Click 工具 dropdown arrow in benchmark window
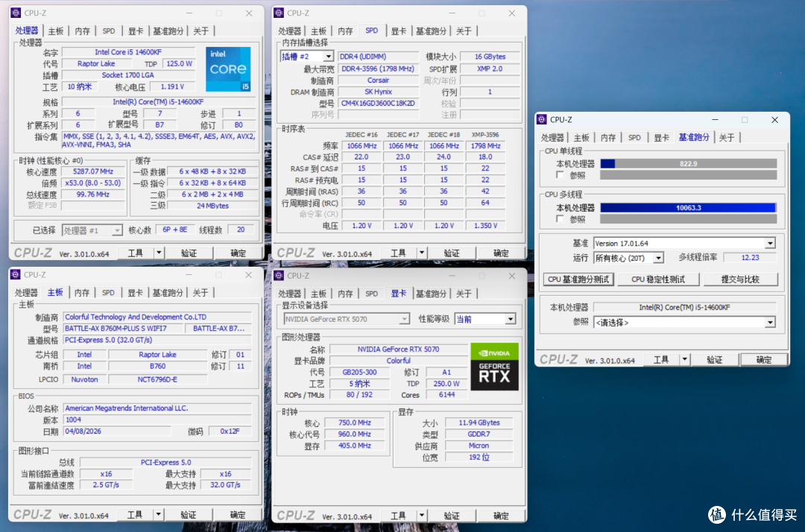The image size is (805, 532). tap(684, 360)
